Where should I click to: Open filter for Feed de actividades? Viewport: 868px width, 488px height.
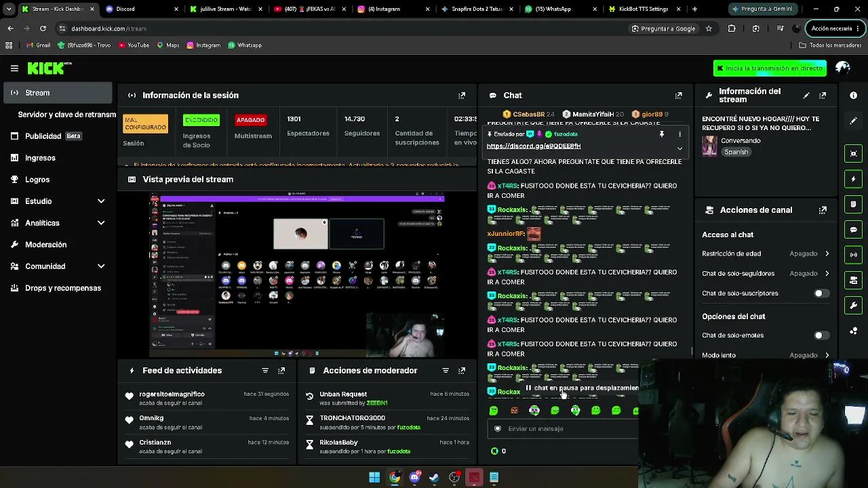265,371
